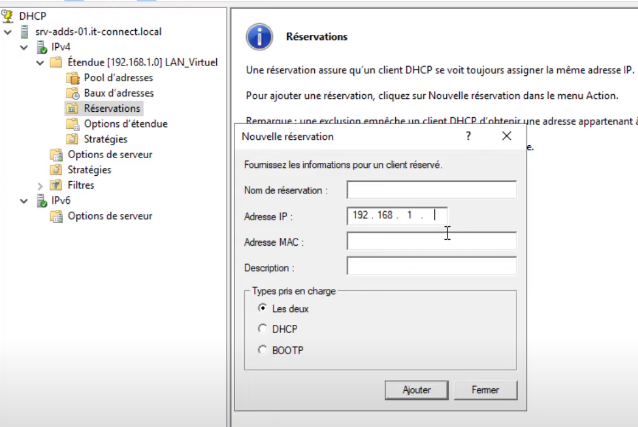Screen dimensions: 638x427
Task: Click the Options d'étendue folder icon
Action: coord(72,124)
